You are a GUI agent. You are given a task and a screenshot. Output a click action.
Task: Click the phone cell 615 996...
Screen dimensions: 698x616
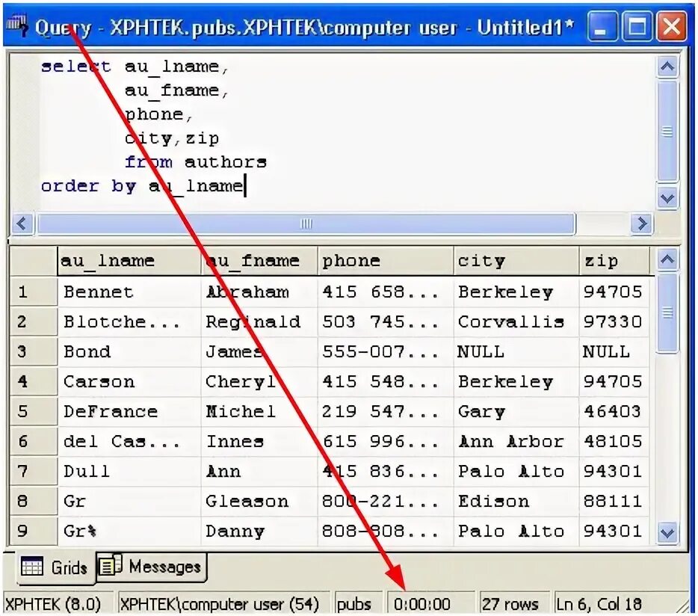pyautogui.click(x=386, y=441)
